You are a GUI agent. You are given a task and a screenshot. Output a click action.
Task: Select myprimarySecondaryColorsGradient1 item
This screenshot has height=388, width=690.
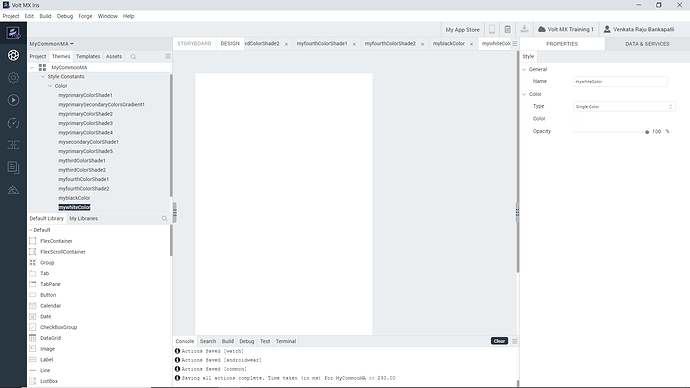click(x=101, y=105)
